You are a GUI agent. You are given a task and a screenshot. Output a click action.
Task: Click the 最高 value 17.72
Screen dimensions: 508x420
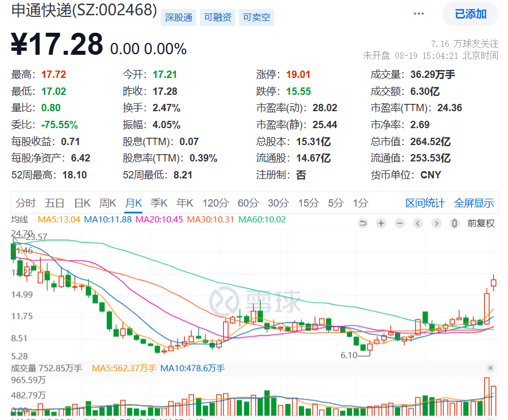(54, 75)
